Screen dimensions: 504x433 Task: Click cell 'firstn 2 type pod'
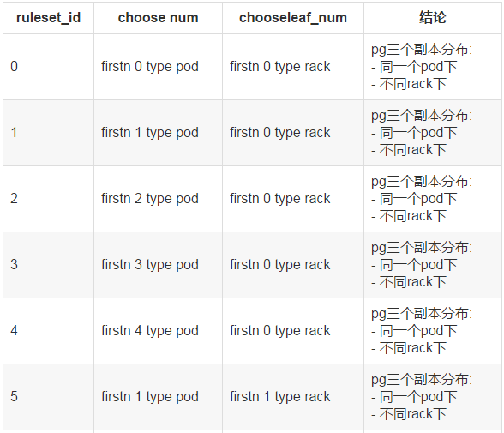pyautogui.click(x=158, y=199)
